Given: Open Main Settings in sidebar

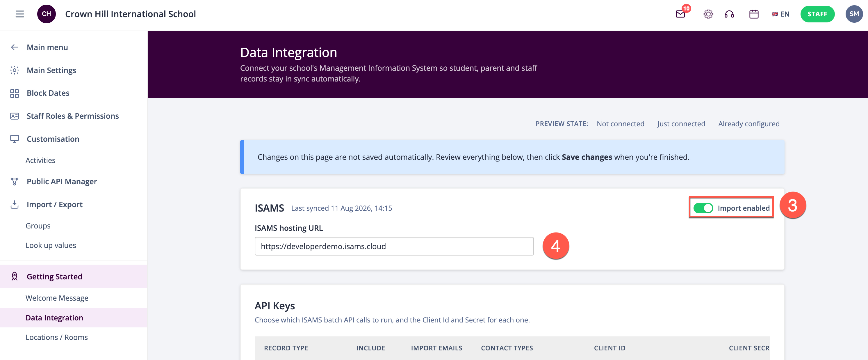Looking at the screenshot, I should point(51,70).
